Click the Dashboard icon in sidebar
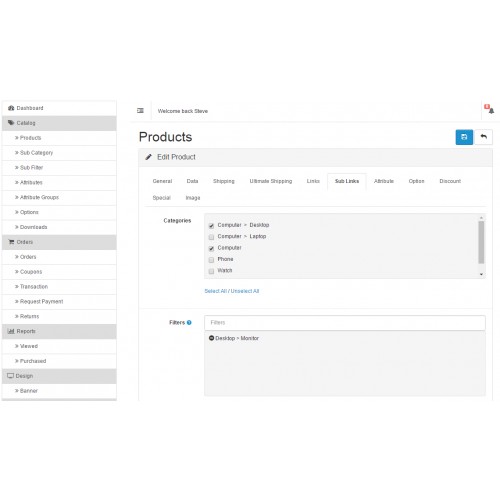The height and width of the screenshot is (500, 500). (11, 108)
